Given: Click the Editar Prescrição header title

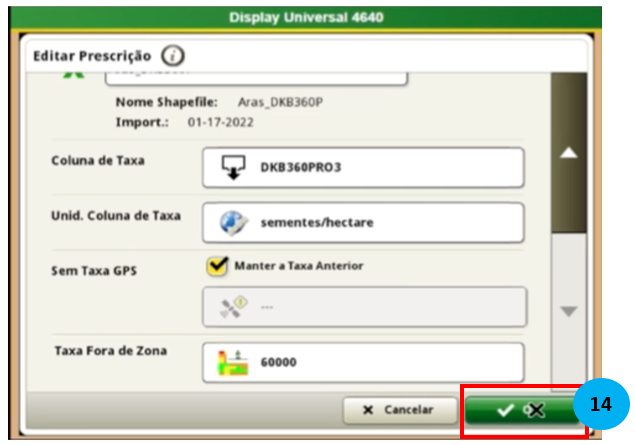Looking at the screenshot, I should click(92, 55).
